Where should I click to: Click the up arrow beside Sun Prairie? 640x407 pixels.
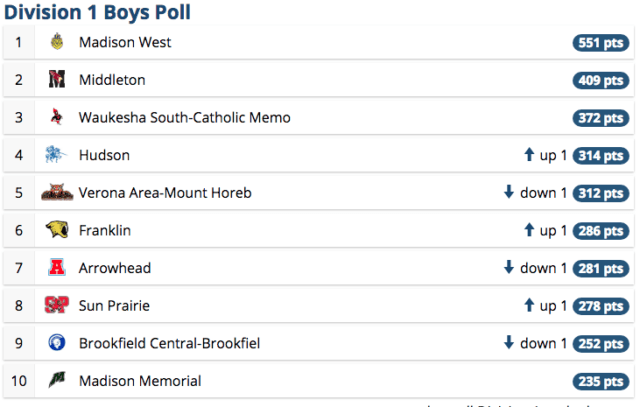[529, 305]
